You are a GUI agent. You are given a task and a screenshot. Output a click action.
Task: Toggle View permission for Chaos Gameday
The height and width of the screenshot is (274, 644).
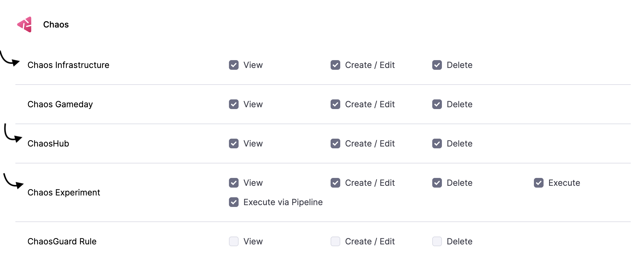[x=234, y=104]
